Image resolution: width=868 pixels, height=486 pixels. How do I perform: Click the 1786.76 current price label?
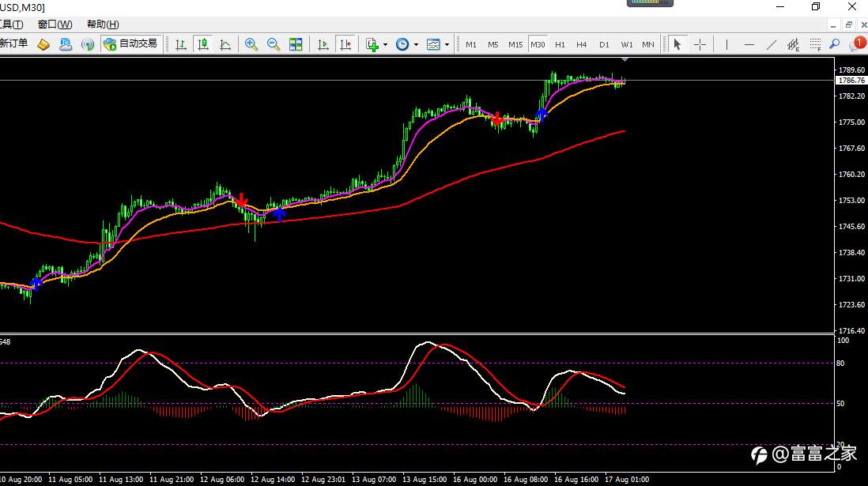coord(851,81)
